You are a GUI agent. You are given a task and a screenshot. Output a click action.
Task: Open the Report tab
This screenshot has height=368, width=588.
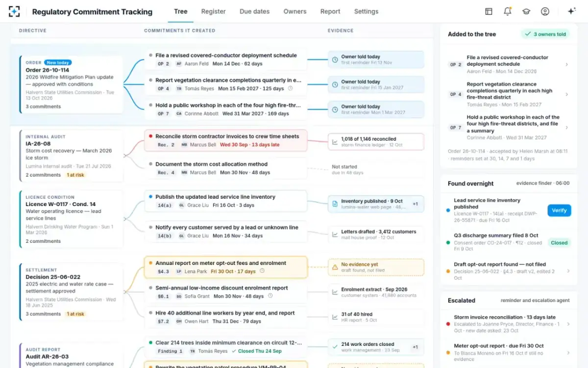coord(330,11)
